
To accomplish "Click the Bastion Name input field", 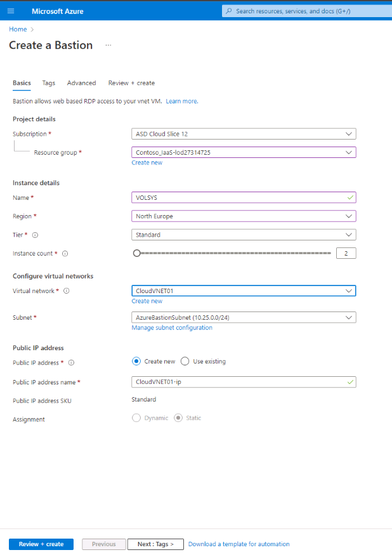I will tap(244, 197).
